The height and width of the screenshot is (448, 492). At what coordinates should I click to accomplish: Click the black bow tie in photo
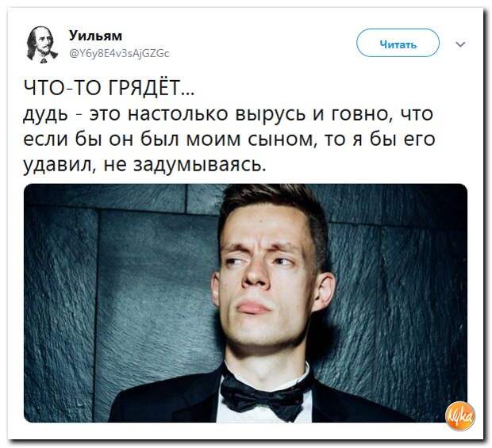pos(263,397)
